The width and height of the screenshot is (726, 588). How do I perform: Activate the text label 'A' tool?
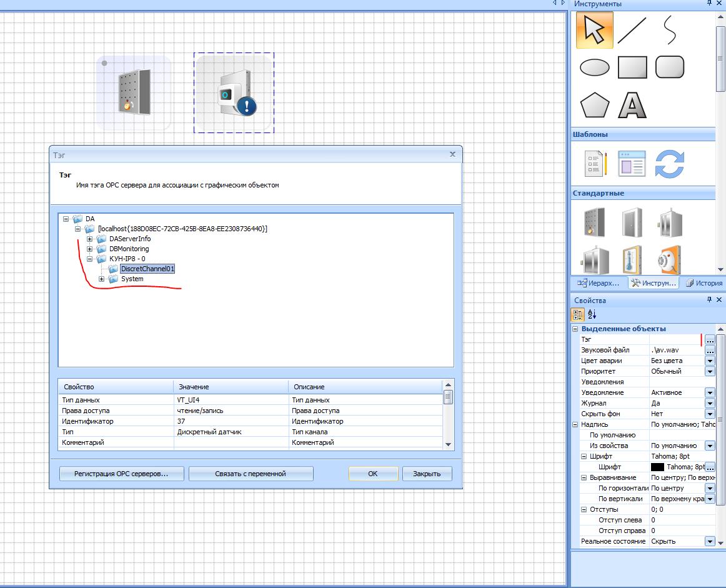(632, 105)
